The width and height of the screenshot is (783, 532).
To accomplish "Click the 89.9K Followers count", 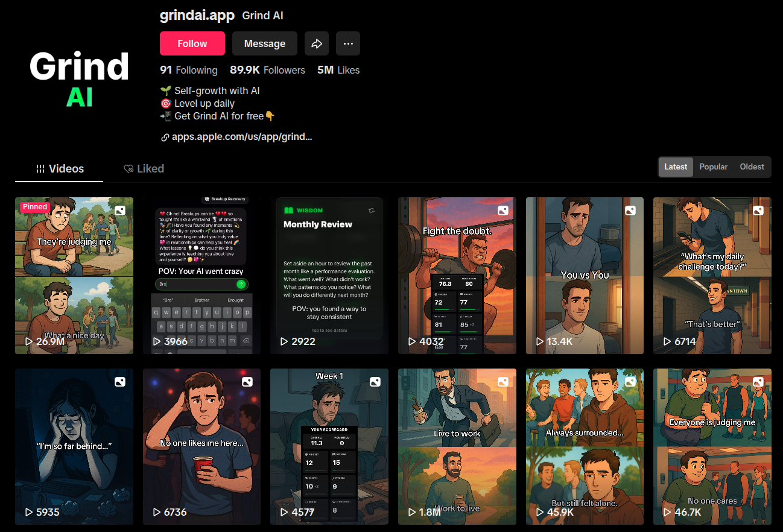I will pos(267,70).
